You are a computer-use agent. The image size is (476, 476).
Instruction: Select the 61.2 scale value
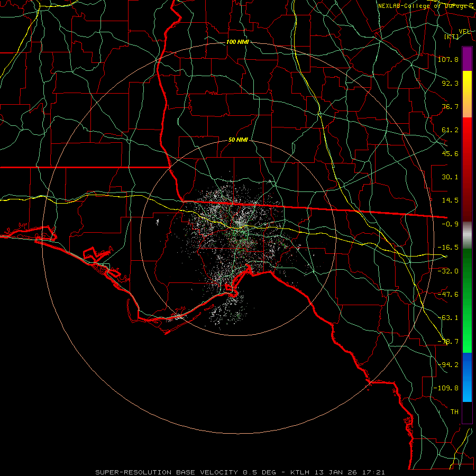point(450,130)
